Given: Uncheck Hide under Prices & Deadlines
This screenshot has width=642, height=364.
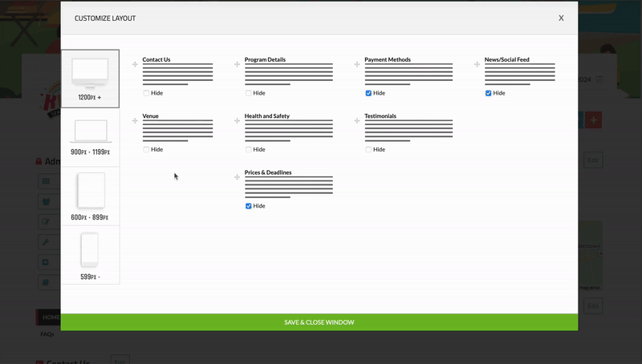Looking at the screenshot, I should pos(249,206).
